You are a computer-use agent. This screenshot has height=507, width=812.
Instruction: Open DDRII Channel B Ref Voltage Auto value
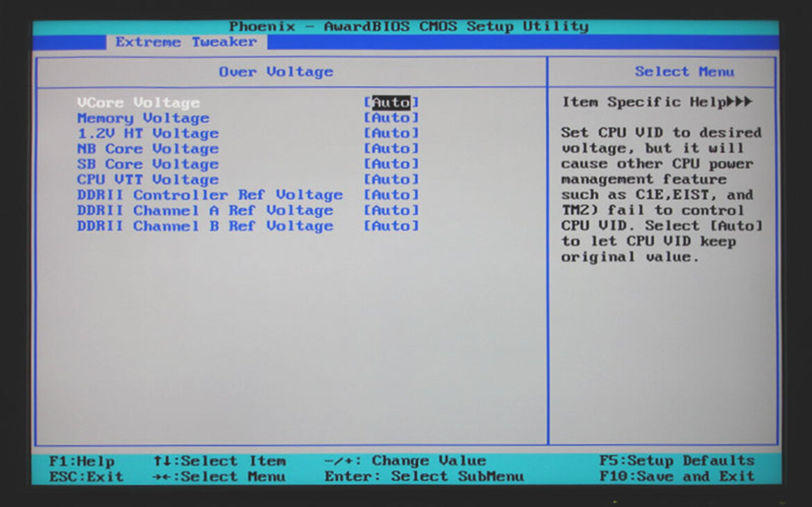[391, 226]
